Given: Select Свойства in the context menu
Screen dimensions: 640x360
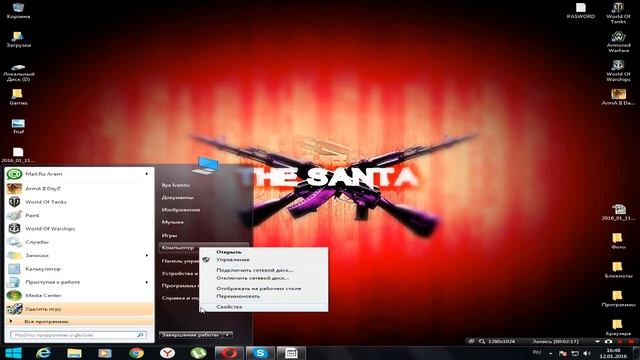Looking at the screenshot, I should (264, 307).
